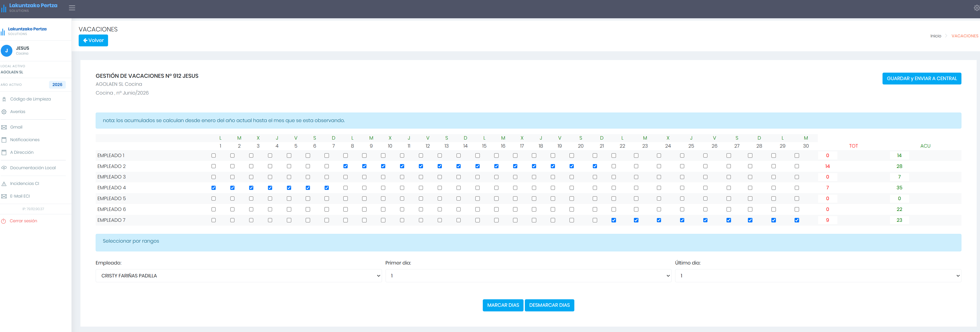This screenshot has height=332, width=980.
Task: Uncheck day 8 for EMPLEADO 2
Action: [x=345, y=166]
